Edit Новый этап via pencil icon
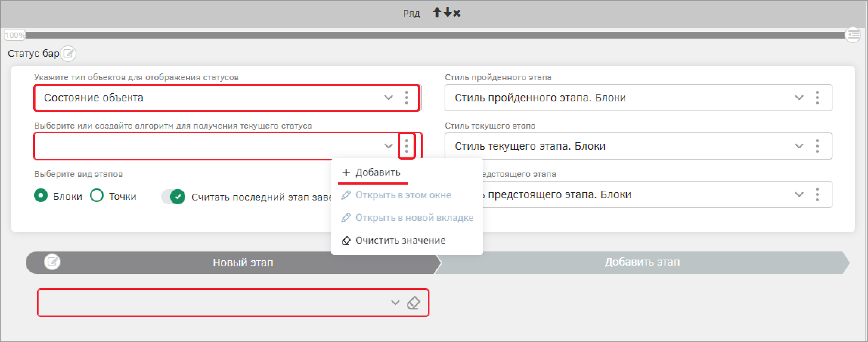Screen dimensions: 868x342 click(52, 262)
